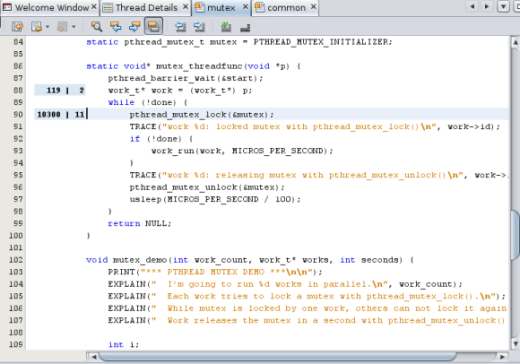This screenshot has width=520, height=364.
Task: Navigate back with the Back toolbar icon
Action: coord(36,26)
